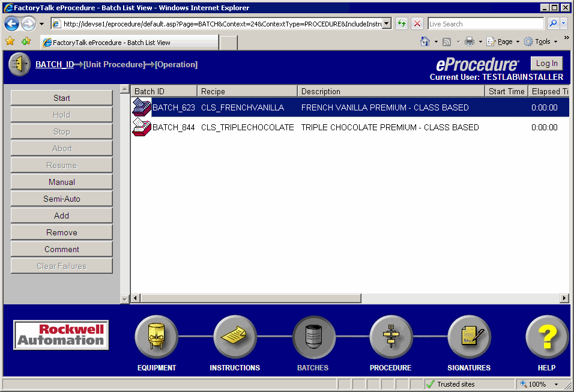Click the address bar URL field
The image size is (574, 392).
(221, 24)
